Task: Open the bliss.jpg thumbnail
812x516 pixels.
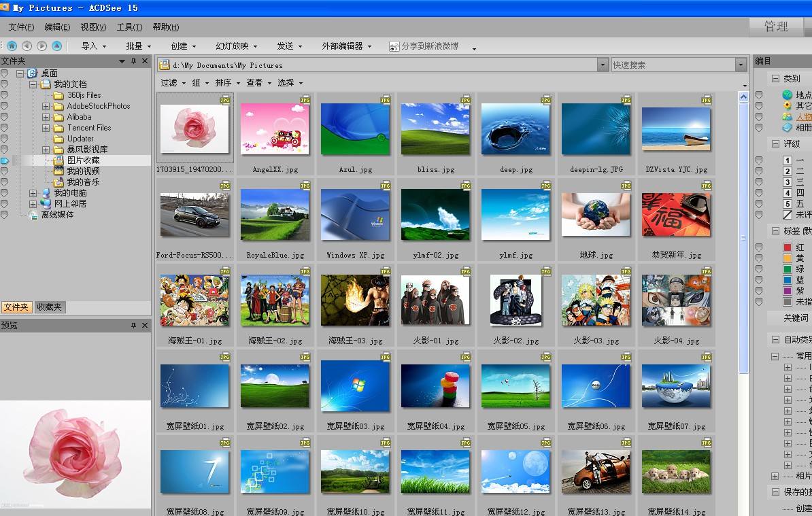Action: coord(435,128)
